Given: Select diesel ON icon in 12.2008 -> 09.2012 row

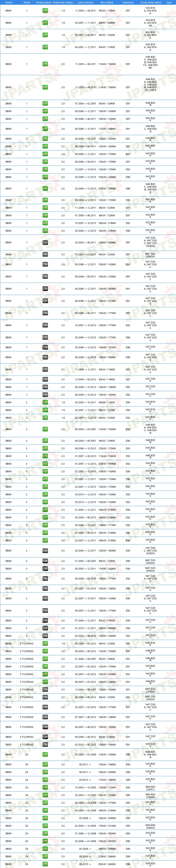Looking at the screenshot, I should click(x=45, y=379).
